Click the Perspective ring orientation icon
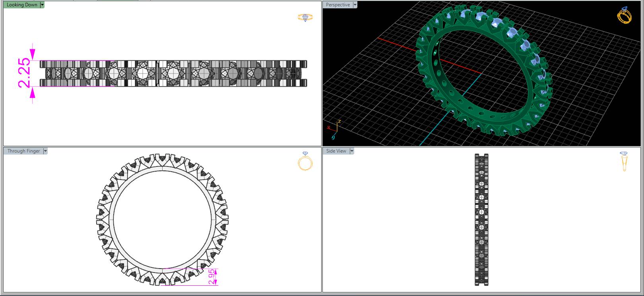 click(x=624, y=15)
